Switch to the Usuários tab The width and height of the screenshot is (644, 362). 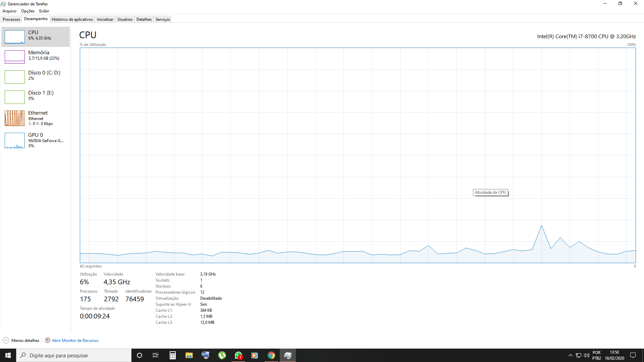tap(125, 19)
